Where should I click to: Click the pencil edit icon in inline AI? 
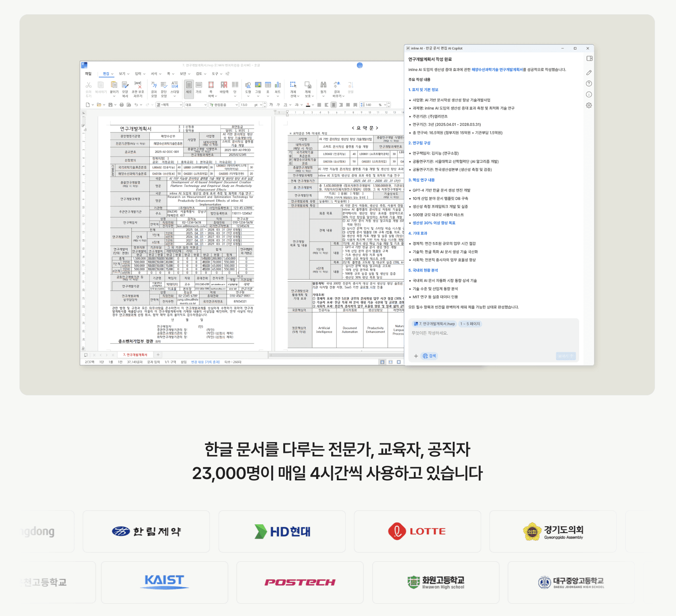[589, 73]
